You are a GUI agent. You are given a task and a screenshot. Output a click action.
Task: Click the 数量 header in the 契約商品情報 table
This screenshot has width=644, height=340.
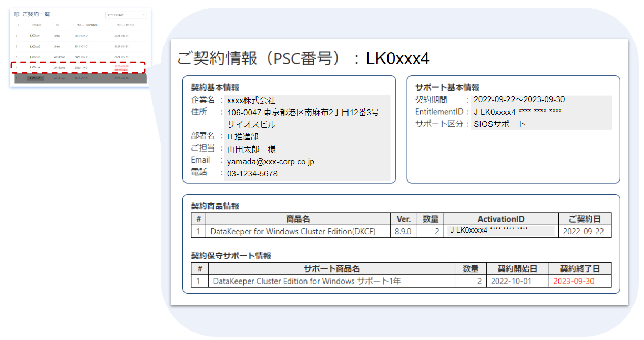431,219
